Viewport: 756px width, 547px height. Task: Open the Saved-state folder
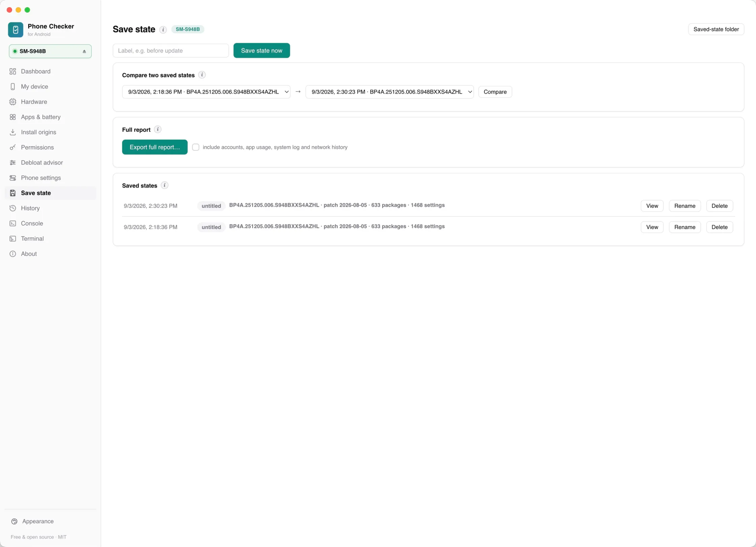tap(716, 29)
